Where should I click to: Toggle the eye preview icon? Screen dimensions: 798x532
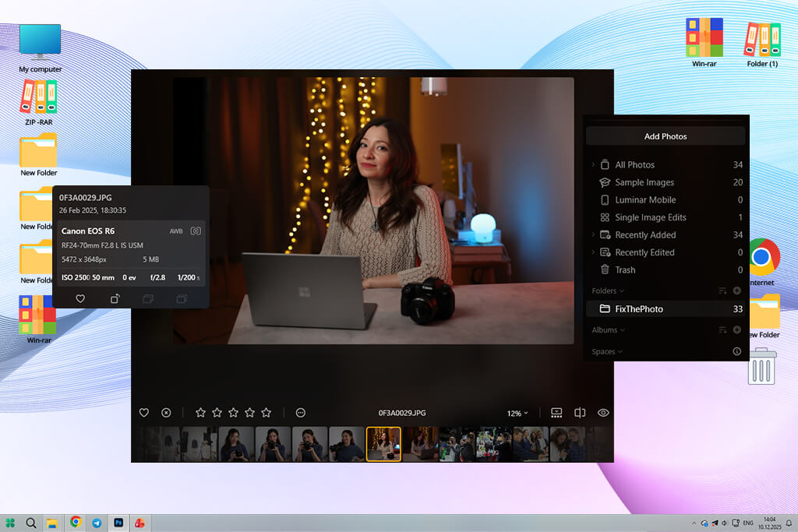pos(603,413)
